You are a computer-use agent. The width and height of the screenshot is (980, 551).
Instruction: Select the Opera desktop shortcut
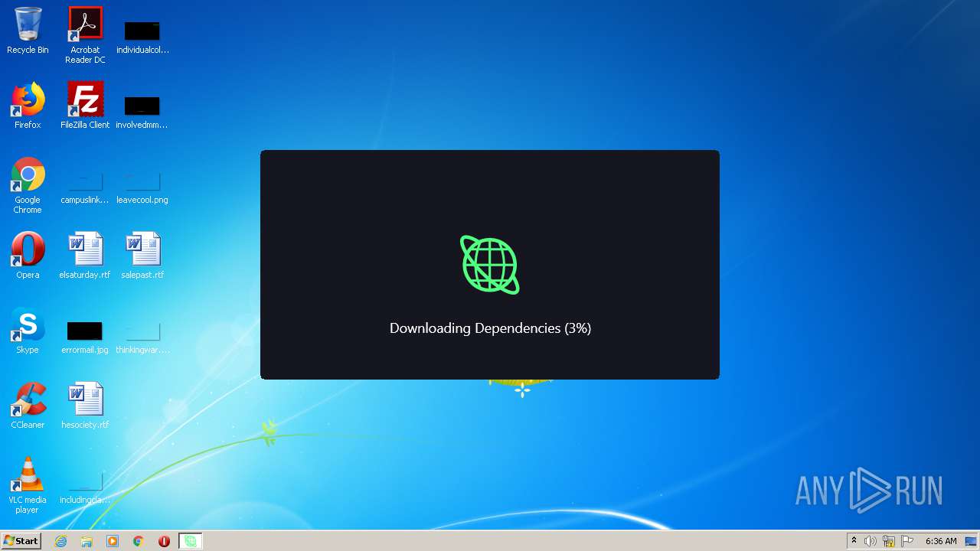click(28, 256)
